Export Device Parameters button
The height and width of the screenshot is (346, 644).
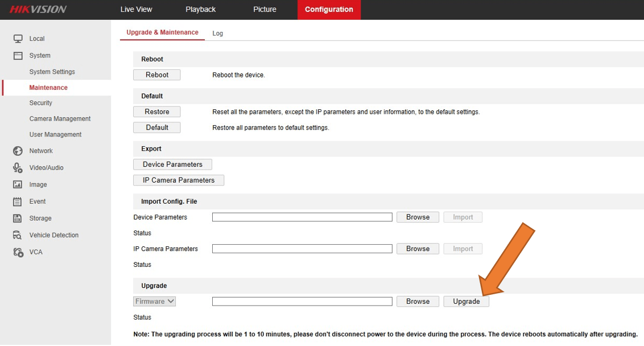coord(172,164)
